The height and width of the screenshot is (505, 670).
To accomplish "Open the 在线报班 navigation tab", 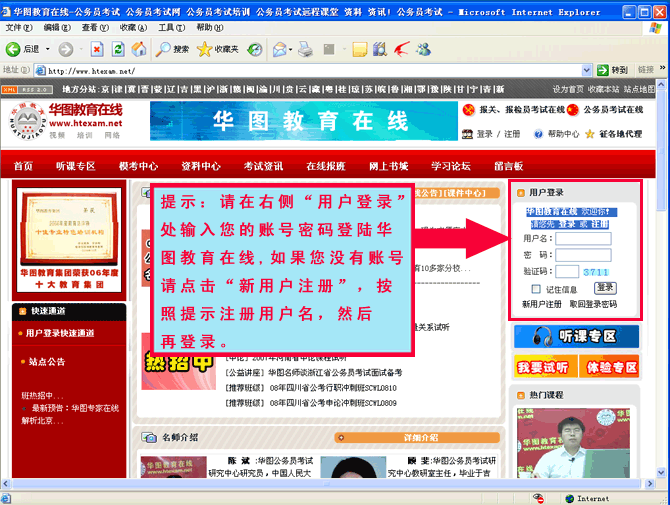I will (x=326, y=166).
